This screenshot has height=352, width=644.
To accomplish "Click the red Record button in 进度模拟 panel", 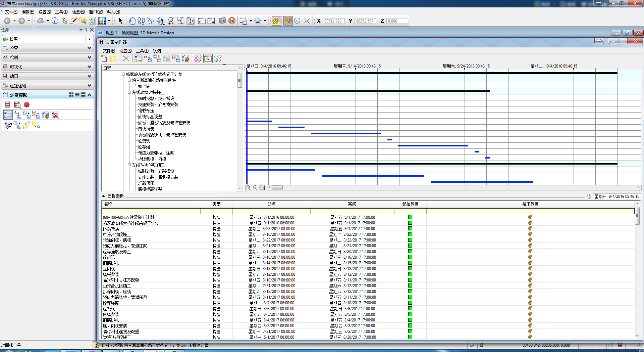I will tap(26, 105).
